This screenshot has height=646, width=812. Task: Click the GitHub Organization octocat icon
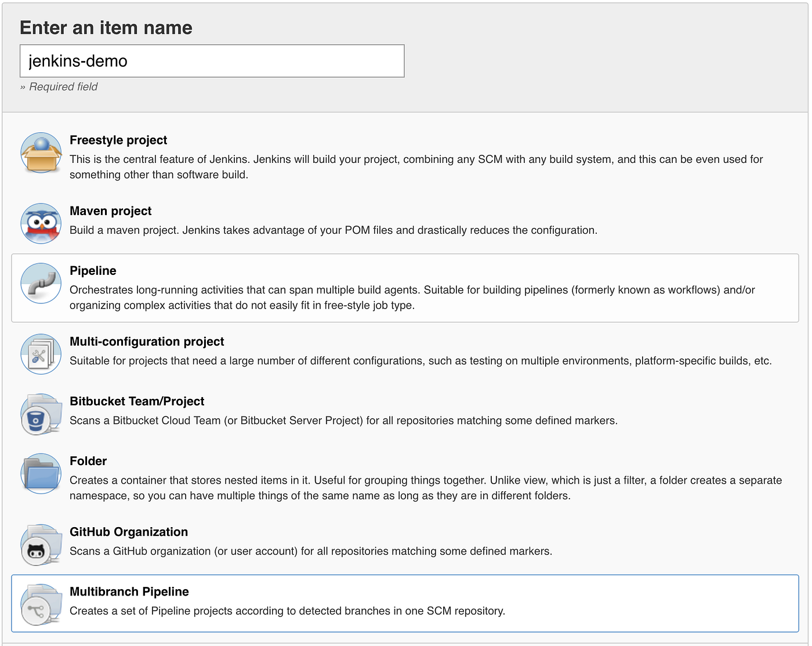pos(41,545)
